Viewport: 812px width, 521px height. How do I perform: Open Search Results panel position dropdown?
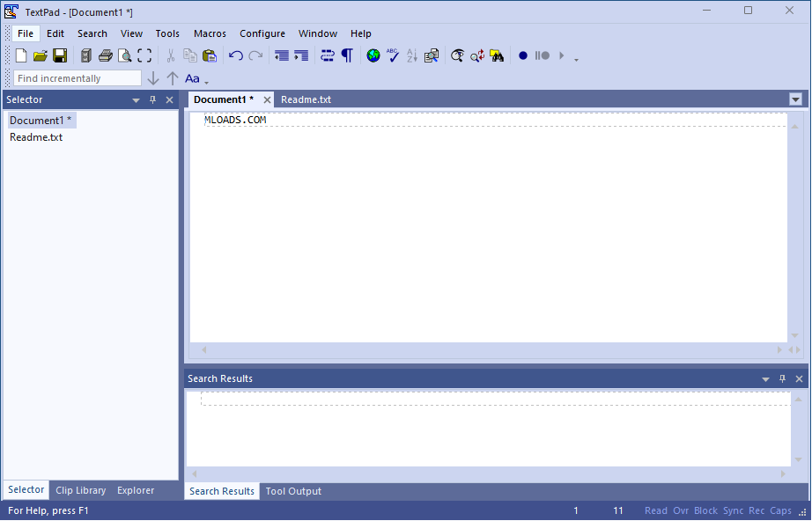[x=765, y=379]
